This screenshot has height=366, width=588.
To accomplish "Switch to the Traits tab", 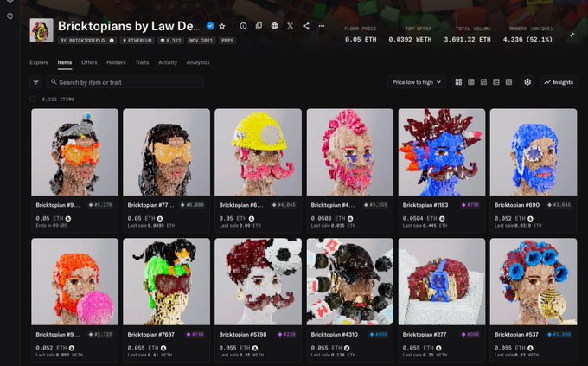I will click(142, 62).
